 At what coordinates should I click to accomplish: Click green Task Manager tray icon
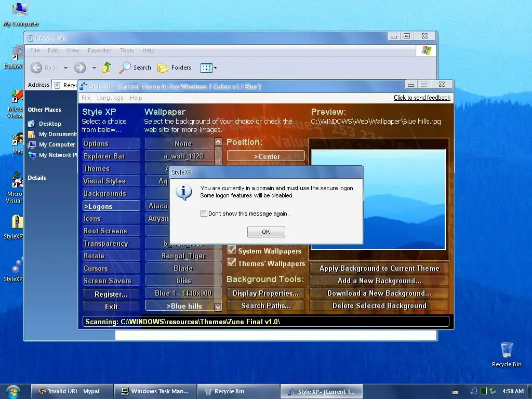coord(484,391)
